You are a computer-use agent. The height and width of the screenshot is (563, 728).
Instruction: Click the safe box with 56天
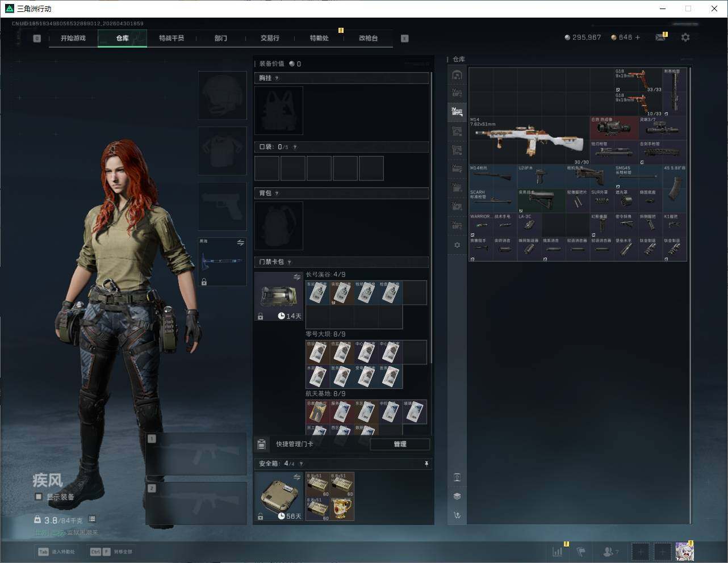click(279, 497)
